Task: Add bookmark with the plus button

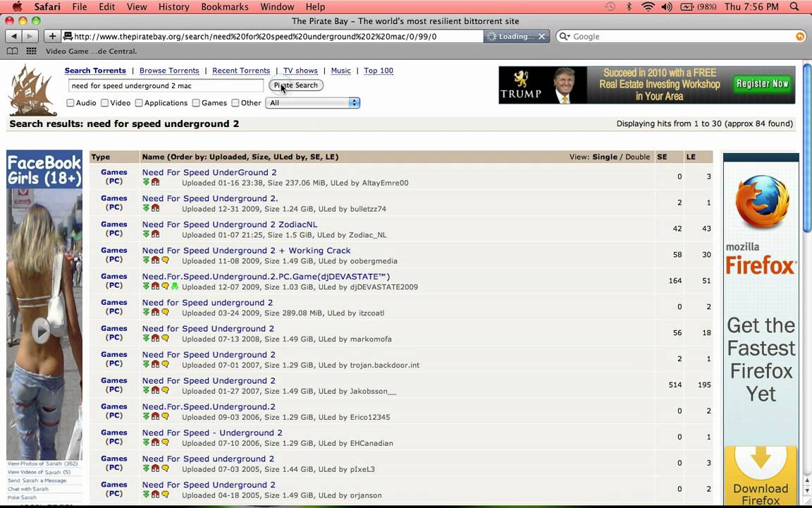Action: [51, 36]
